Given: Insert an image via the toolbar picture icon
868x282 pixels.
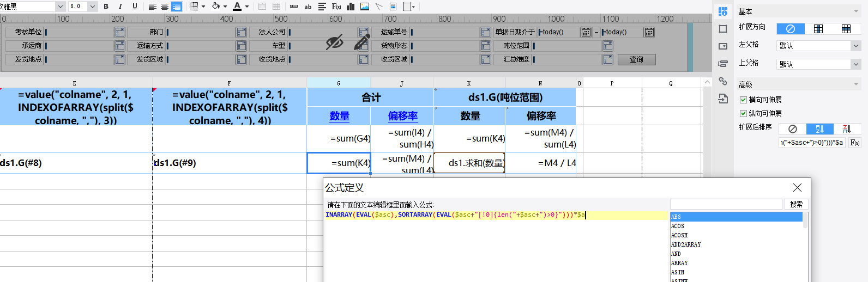Looking at the screenshot, I should click(365, 7).
